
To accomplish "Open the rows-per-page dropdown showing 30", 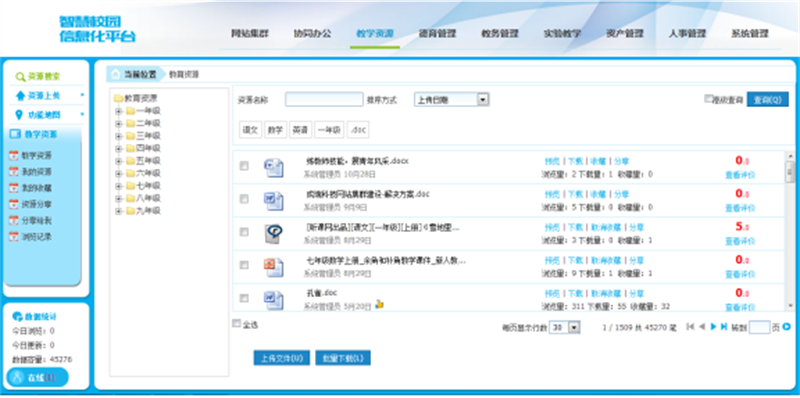I will point(565,328).
